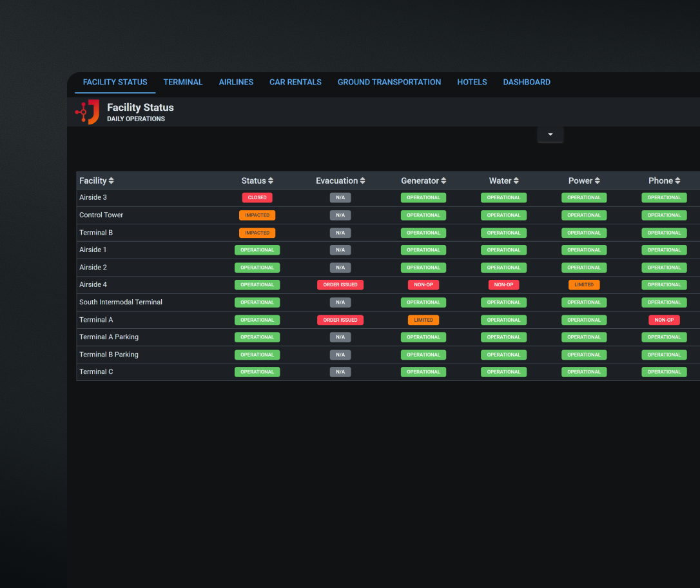Switch to the Terminal tab
700x588 pixels.
pos(183,83)
